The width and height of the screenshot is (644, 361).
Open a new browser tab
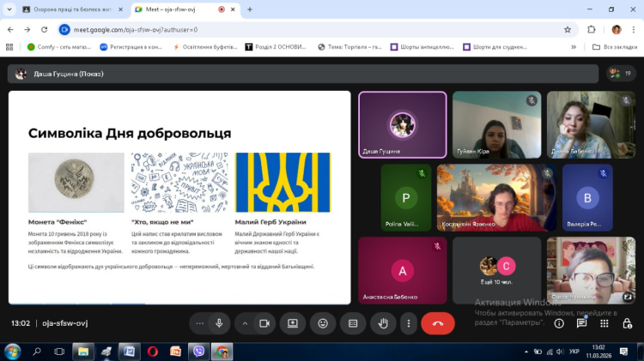249,9
